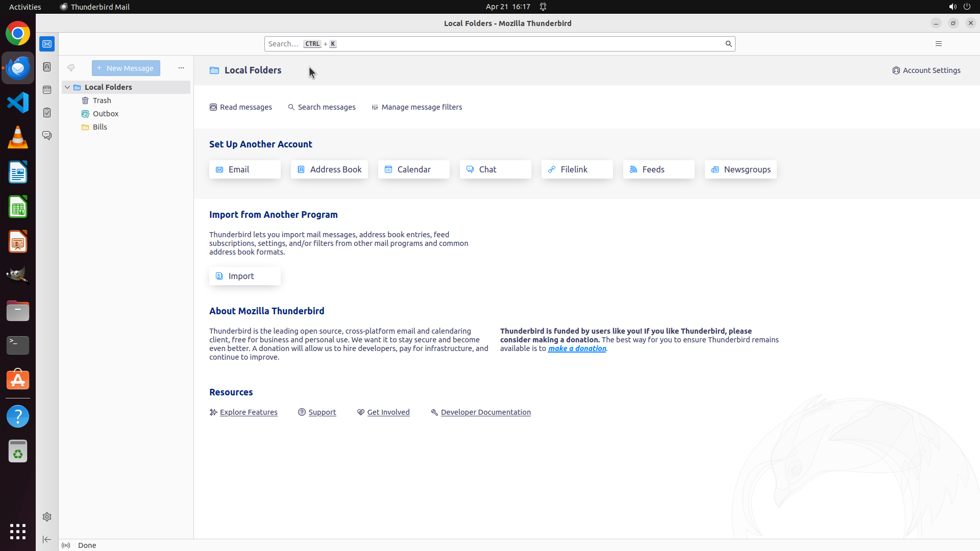Launch Visual Studio Code from dock
Viewport: 980px width, 551px height.
tap(18, 103)
